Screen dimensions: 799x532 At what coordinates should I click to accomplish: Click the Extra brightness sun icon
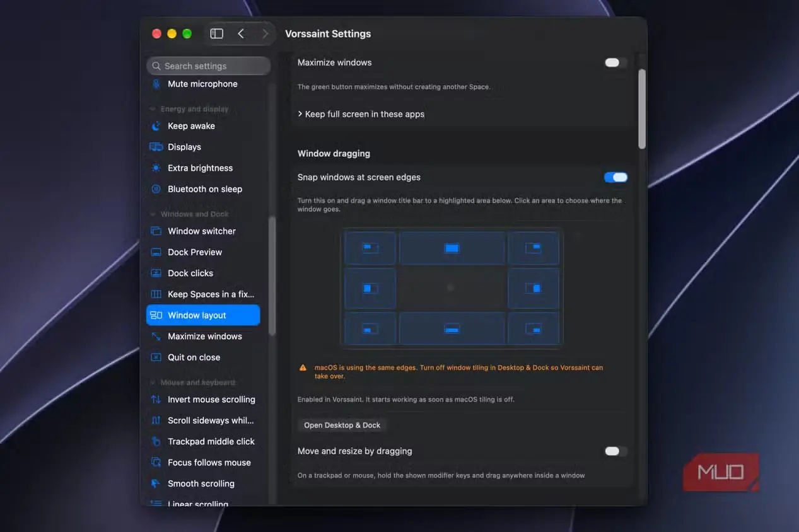coord(156,168)
